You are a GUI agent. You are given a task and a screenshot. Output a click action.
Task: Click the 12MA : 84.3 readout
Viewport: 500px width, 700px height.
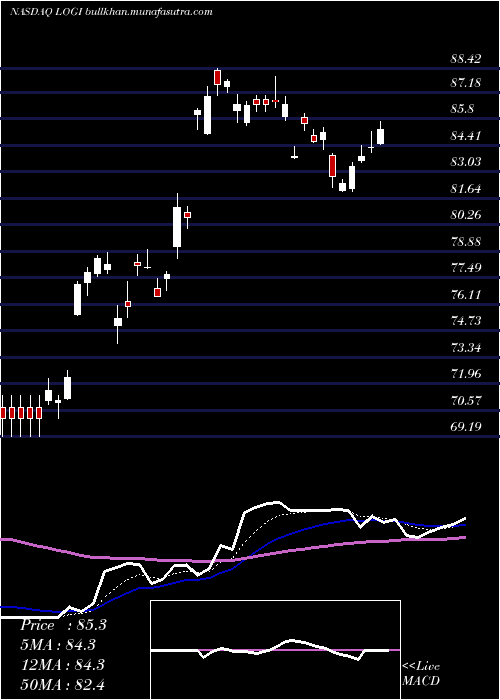pos(62,664)
